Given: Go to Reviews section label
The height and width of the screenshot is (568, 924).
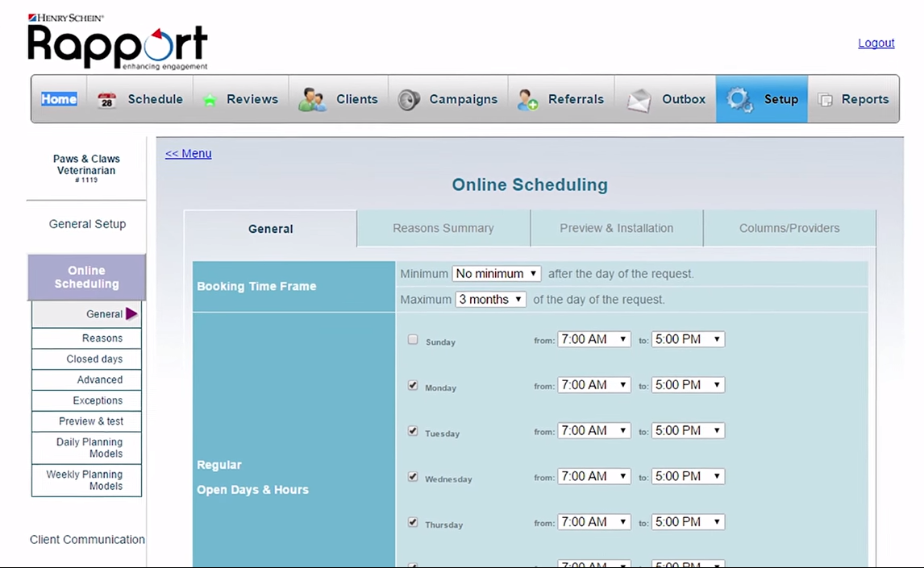Looking at the screenshot, I should [252, 99].
